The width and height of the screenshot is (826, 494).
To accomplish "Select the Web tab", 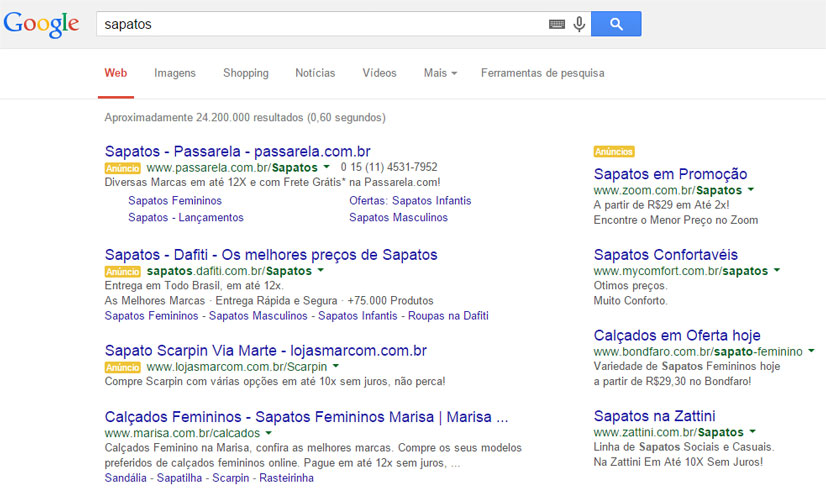I will (115, 73).
